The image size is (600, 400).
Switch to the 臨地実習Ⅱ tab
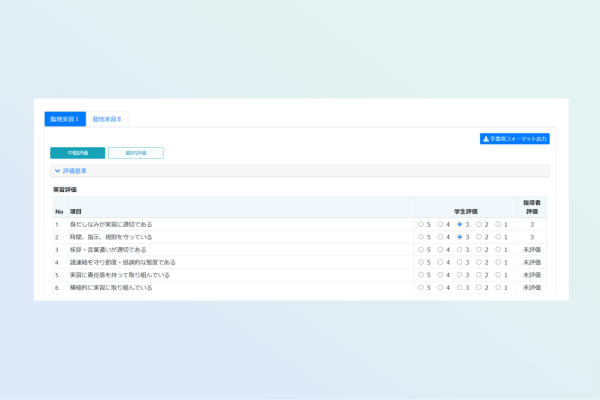[107, 119]
